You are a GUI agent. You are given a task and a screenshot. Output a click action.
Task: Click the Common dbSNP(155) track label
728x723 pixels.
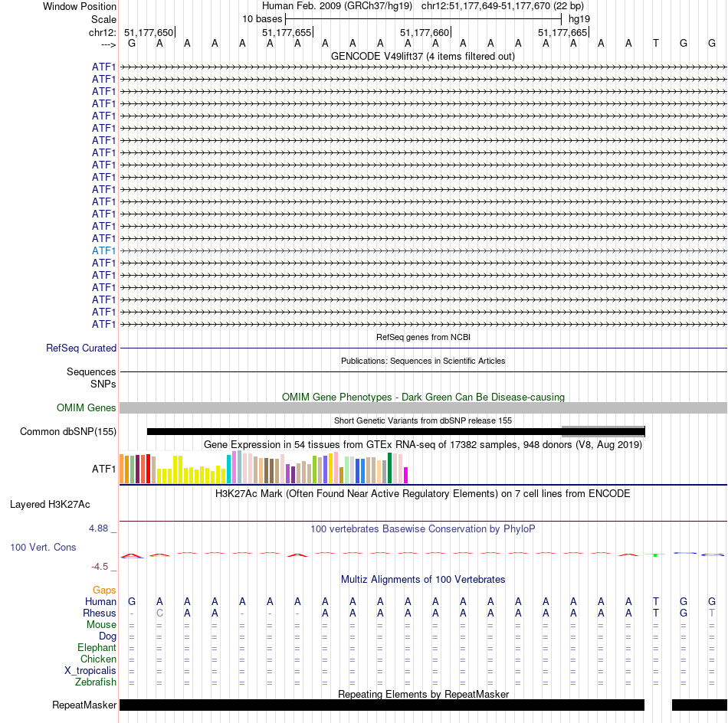[68, 431]
